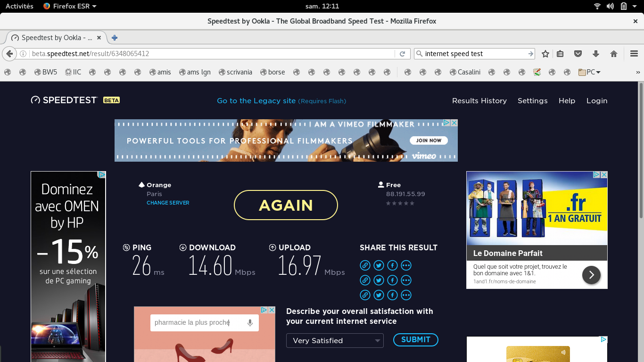
Task: Rate the Free ISP with five stars
Action: pos(412,203)
